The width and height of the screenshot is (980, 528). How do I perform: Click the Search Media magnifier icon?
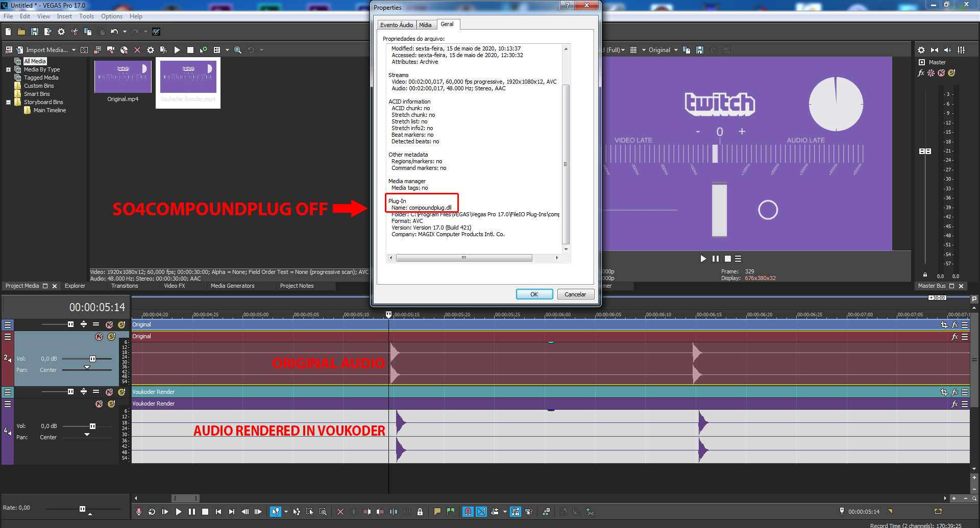click(x=238, y=50)
